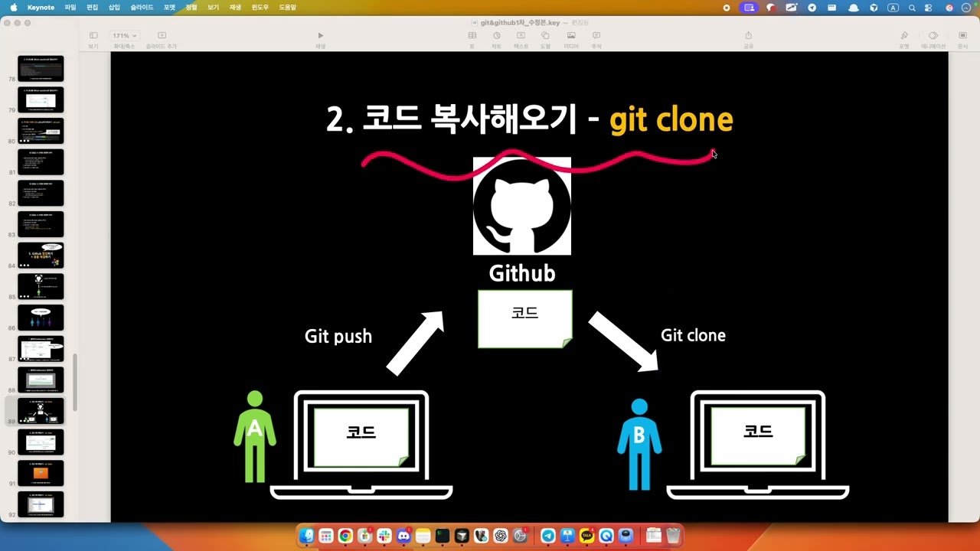Screen dimensions: 980x551
Task: Select slide 78 thumbnail
Action: pos(41,68)
